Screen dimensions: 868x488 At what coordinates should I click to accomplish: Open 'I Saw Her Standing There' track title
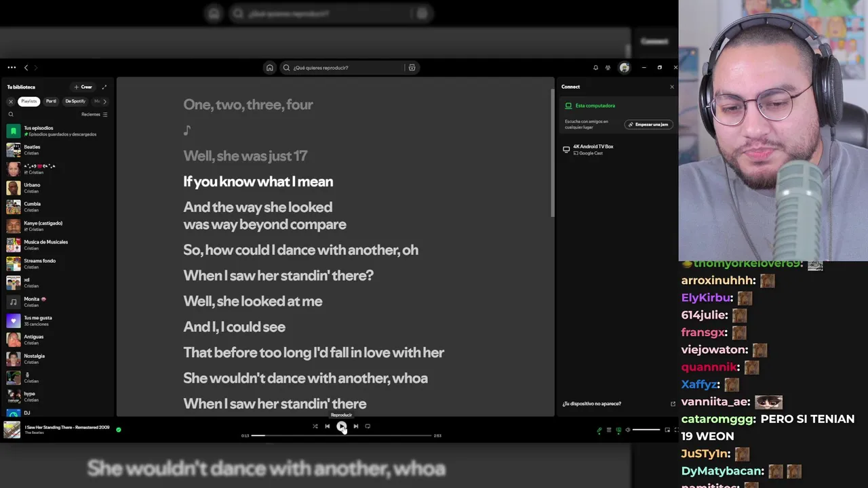point(66,427)
